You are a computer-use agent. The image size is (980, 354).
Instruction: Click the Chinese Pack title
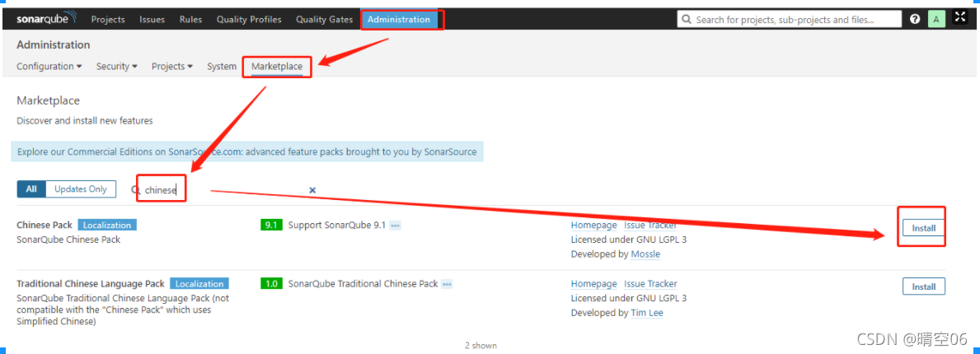pos(45,225)
